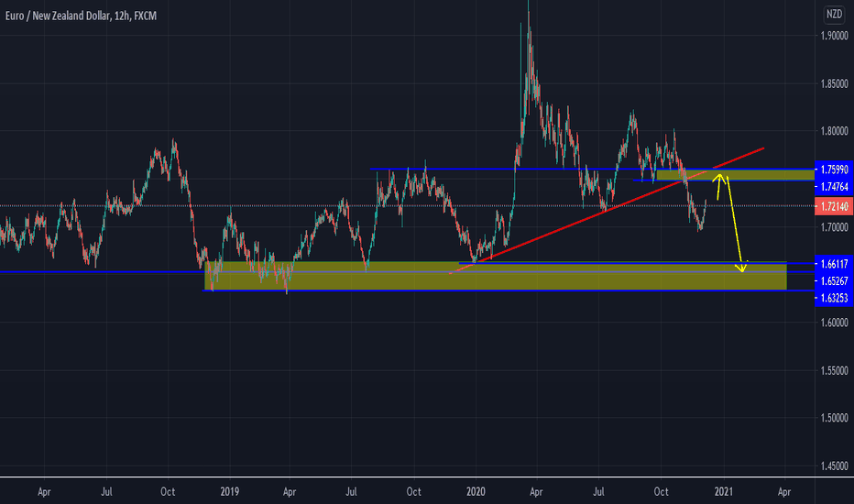Click the 1.80000 price axis value
The width and height of the screenshot is (854, 504).
835,131
